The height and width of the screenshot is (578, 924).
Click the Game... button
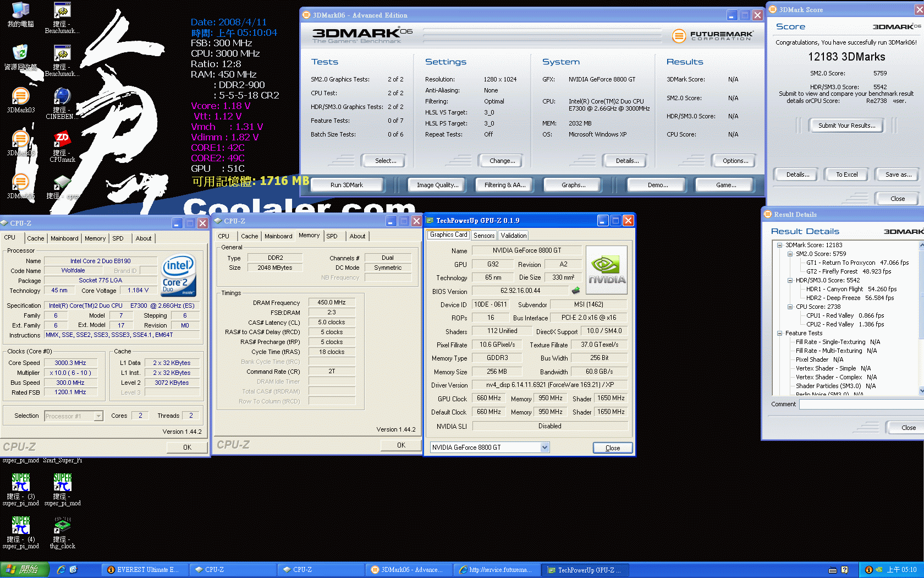click(x=726, y=185)
